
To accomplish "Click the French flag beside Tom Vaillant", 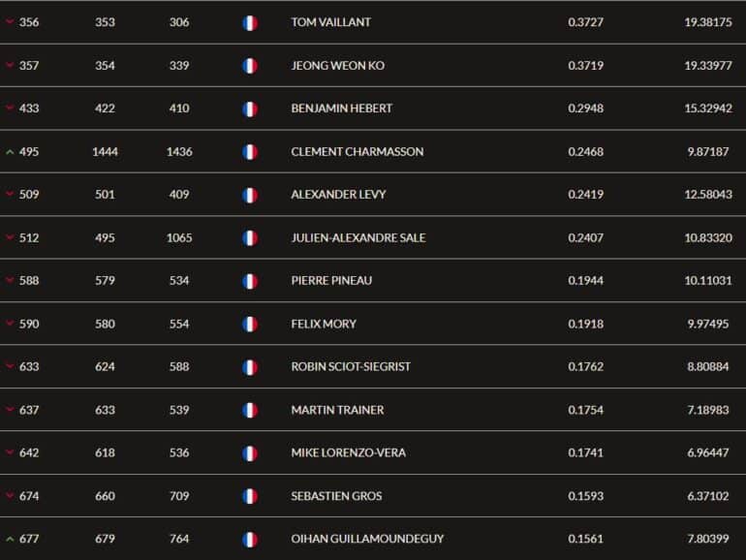I will 250,23.
